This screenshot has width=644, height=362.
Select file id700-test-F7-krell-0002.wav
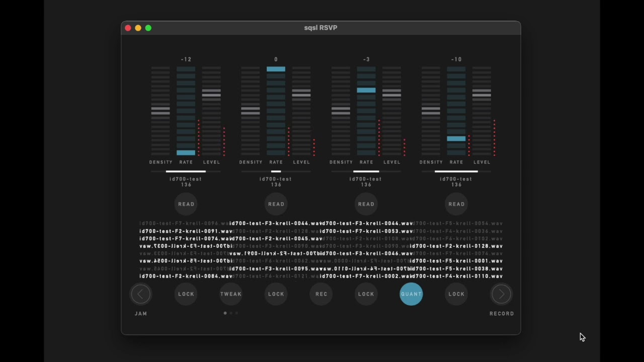coord(366,276)
